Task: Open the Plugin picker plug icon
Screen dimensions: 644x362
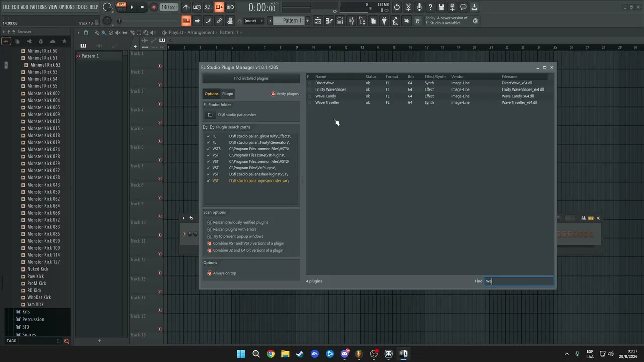Action: pyautogui.click(x=384, y=21)
